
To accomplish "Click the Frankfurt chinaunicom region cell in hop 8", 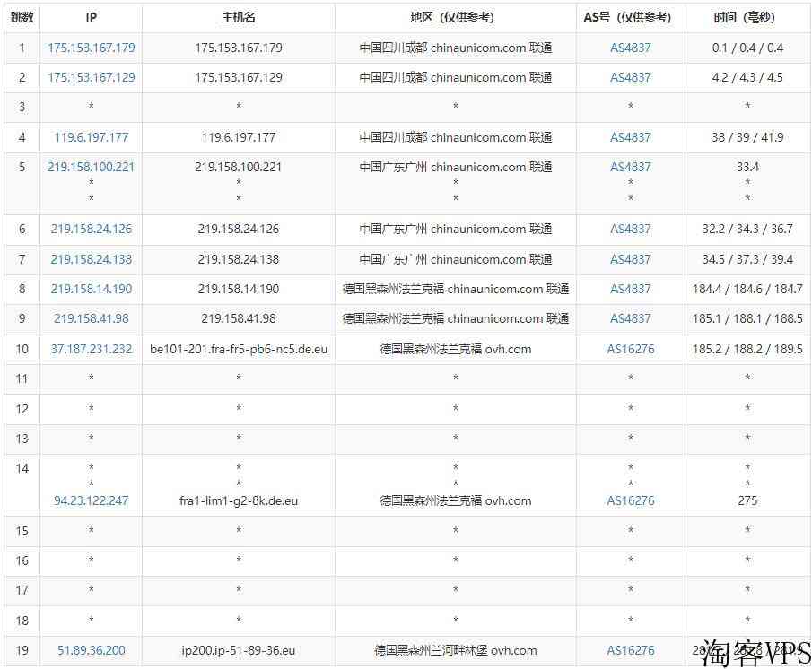I will (x=455, y=289).
